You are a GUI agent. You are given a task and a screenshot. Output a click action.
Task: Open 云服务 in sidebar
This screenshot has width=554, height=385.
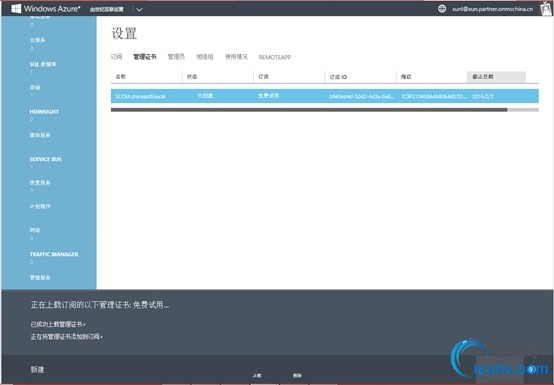pos(37,40)
